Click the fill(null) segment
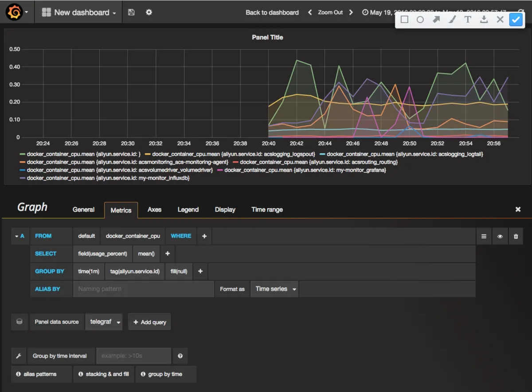 tap(179, 271)
